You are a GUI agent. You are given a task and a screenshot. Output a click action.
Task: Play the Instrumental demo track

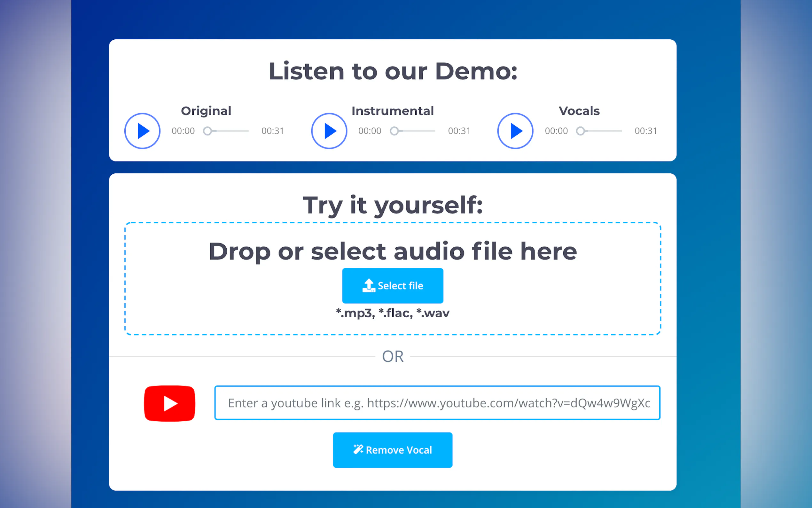pos(329,131)
